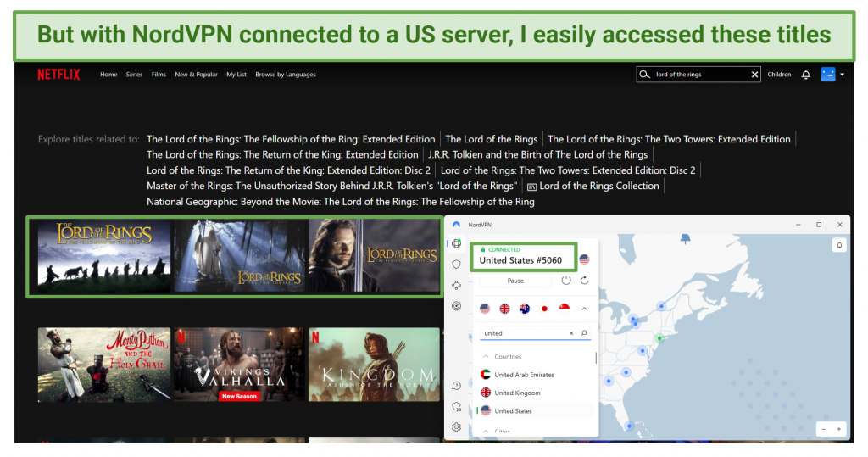The height and width of the screenshot is (457, 868).
Task: Select United Kingdom in server list
Action: pos(535,393)
